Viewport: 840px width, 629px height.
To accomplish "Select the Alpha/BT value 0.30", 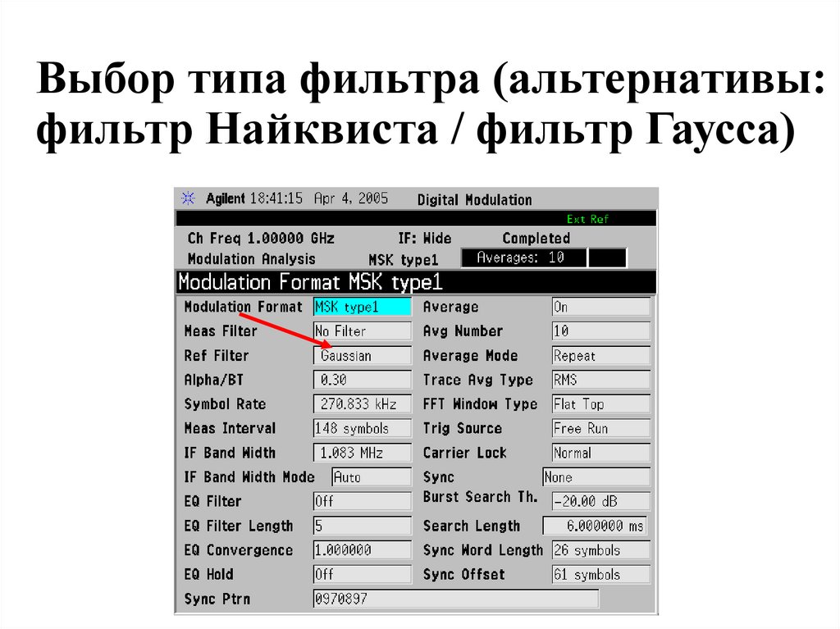I will click(362, 380).
